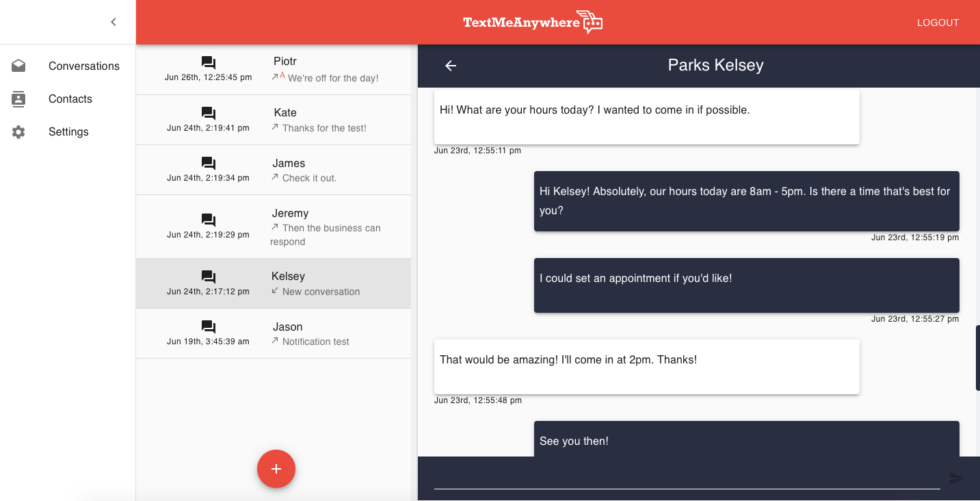Click the 'our hours today are 8am - 5pm' message
This screenshot has height=501, width=980.
click(x=746, y=201)
